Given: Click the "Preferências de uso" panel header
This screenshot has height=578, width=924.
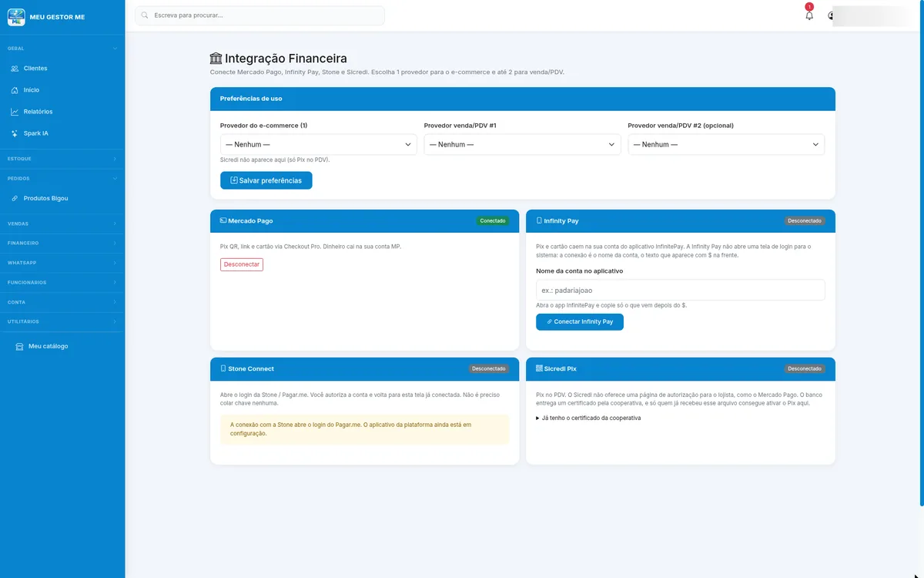Looking at the screenshot, I should 523,99.
